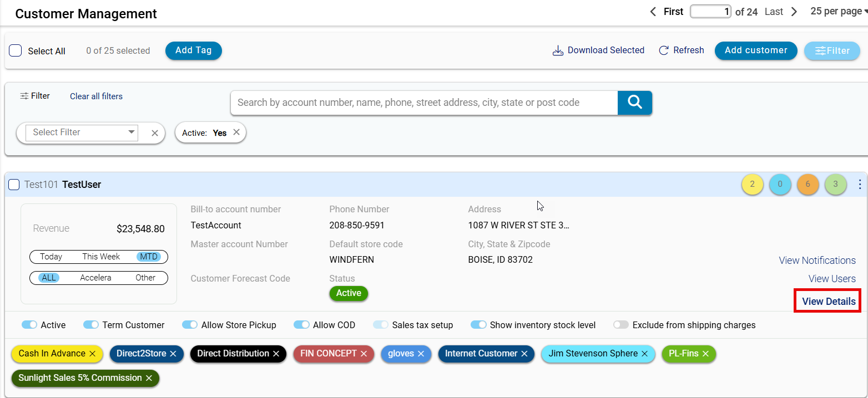Remove the Active: Yes filter chip
Viewport: 868px width, 398px height.
(236, 132)
